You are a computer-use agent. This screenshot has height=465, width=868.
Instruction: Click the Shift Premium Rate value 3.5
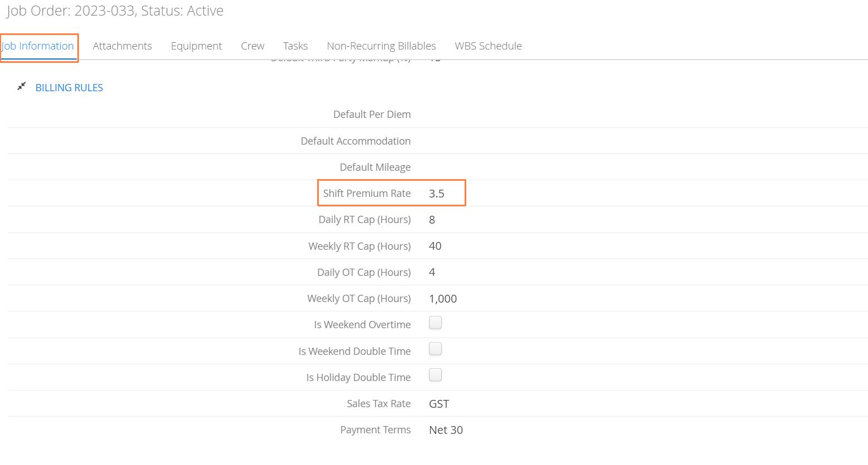[x=437, y=194]
